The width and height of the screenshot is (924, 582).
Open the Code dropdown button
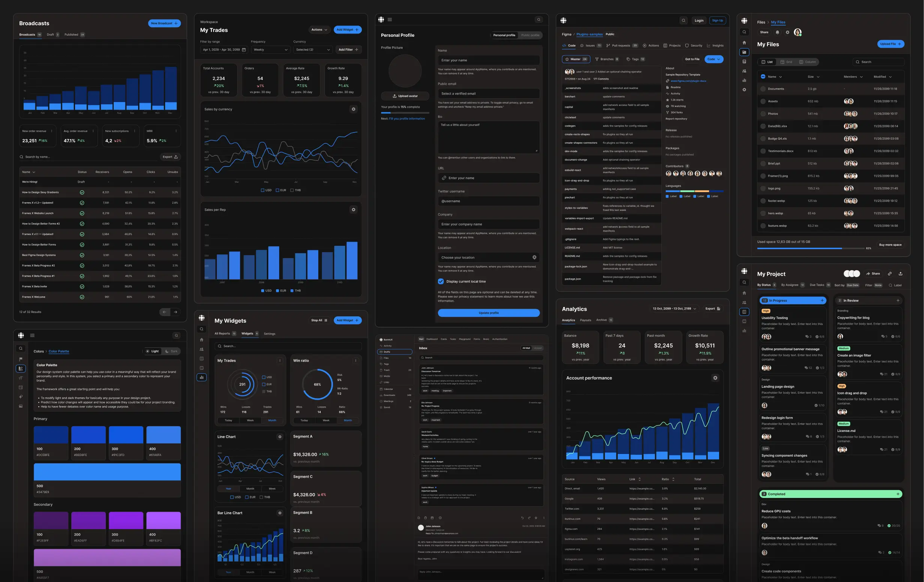(713, 59)
